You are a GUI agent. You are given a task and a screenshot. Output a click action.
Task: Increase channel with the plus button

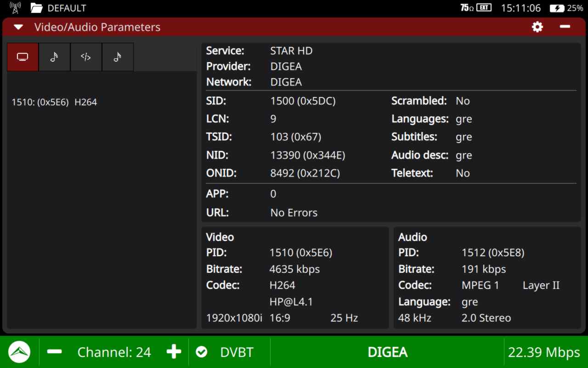pos(174,352)
